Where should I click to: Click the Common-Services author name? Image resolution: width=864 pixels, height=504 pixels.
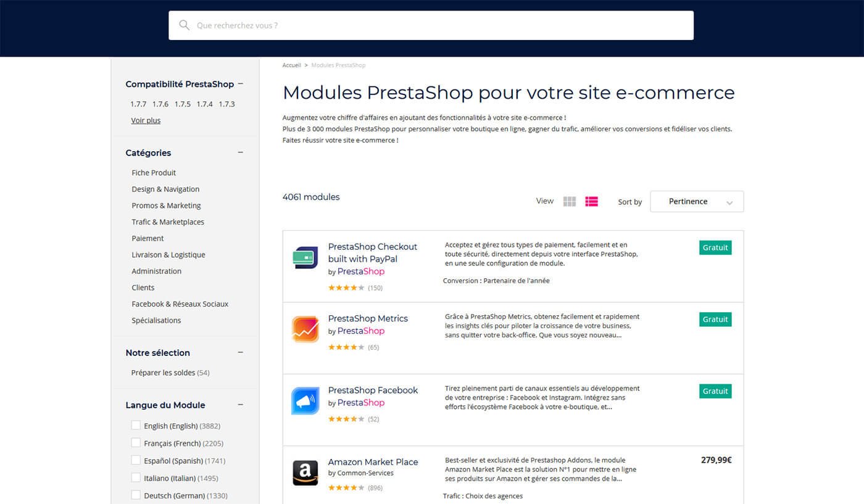365,473
